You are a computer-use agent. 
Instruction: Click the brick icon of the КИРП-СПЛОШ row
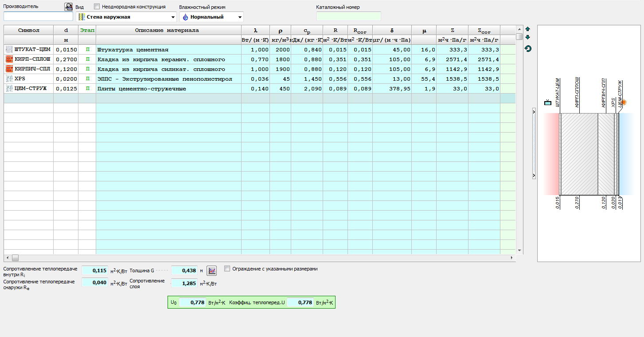pyautogui.click(x=9, y=59)
